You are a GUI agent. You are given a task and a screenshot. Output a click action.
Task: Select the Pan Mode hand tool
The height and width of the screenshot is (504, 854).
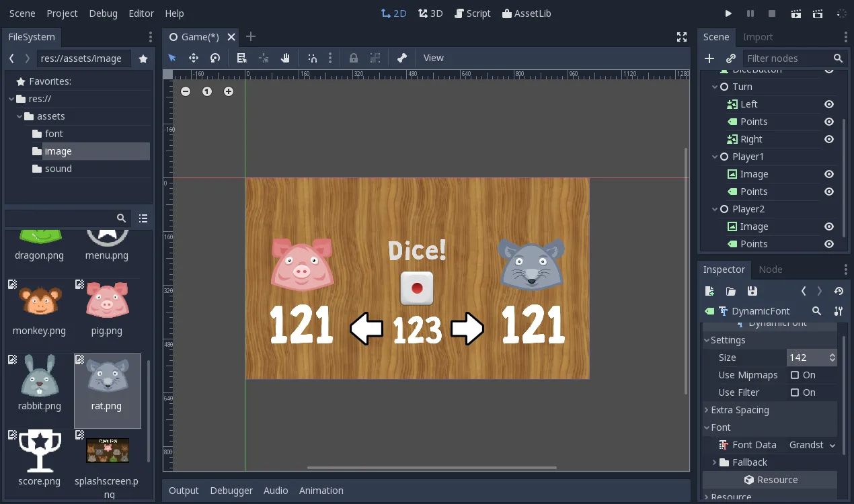point(285,58)
